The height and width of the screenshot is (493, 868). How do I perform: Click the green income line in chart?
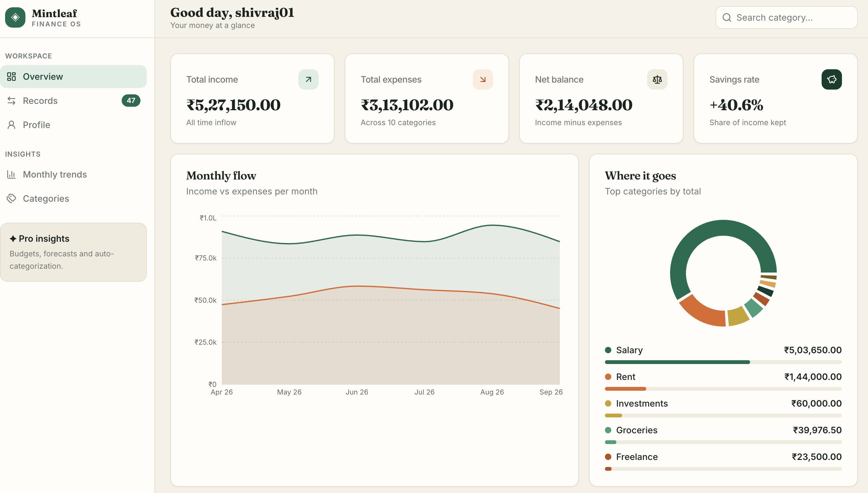point(357,235)
